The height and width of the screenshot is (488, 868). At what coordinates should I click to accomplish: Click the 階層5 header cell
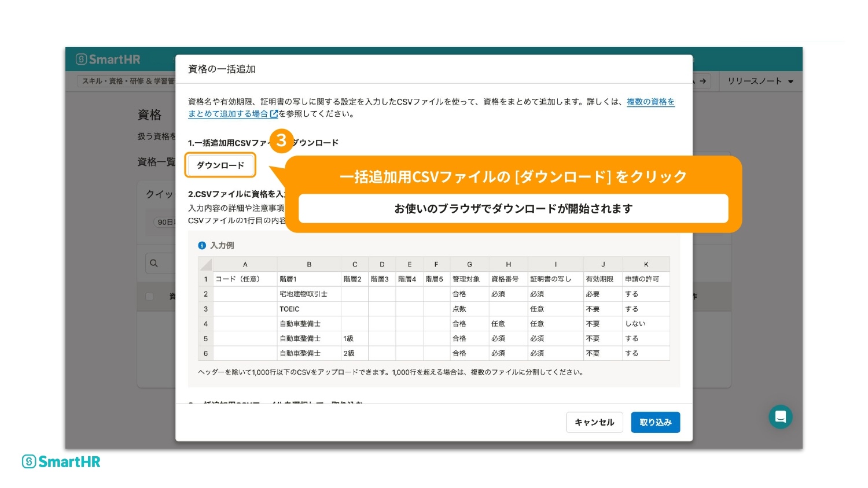coord(436,279)
